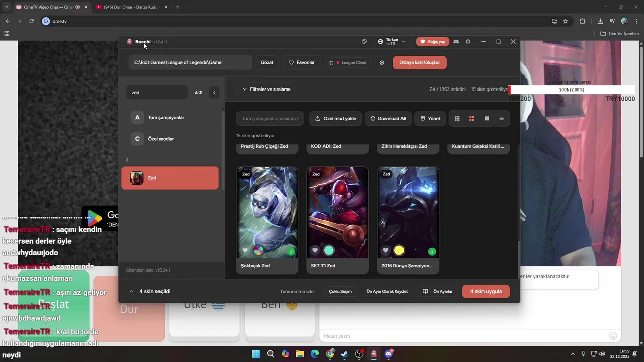The width and height of the screenshot is (644, 362).
Task: Toggle A-Z champion sorting
Action: click(198, 93)
